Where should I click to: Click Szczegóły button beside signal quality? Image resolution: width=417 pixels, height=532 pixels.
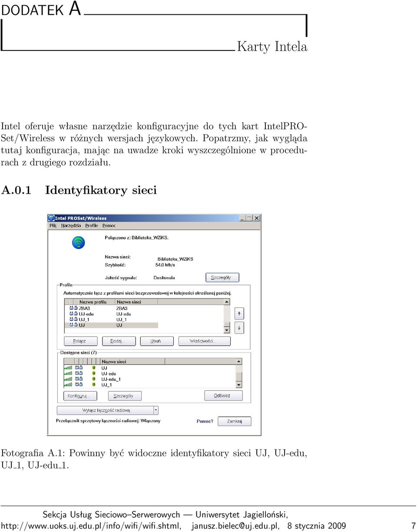point(222,278)
